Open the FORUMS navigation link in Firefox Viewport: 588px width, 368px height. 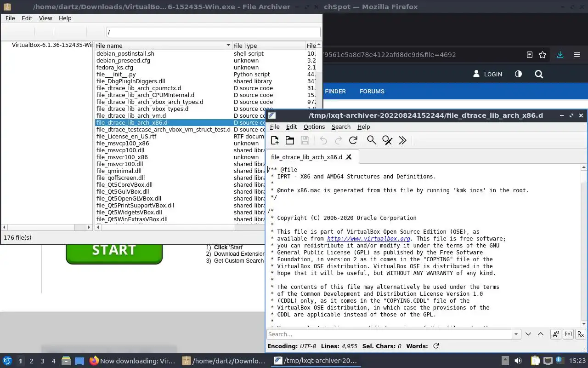coord(372,92)
